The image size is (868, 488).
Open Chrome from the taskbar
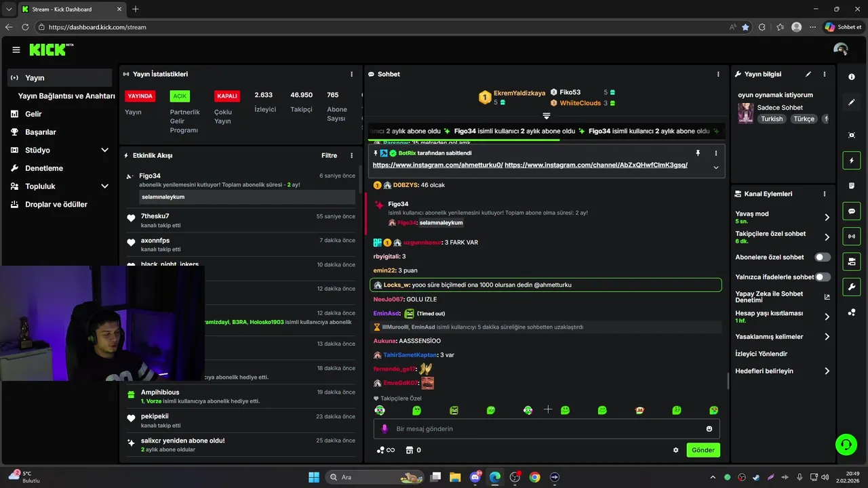pyautogui.click(x=534, y=477)
